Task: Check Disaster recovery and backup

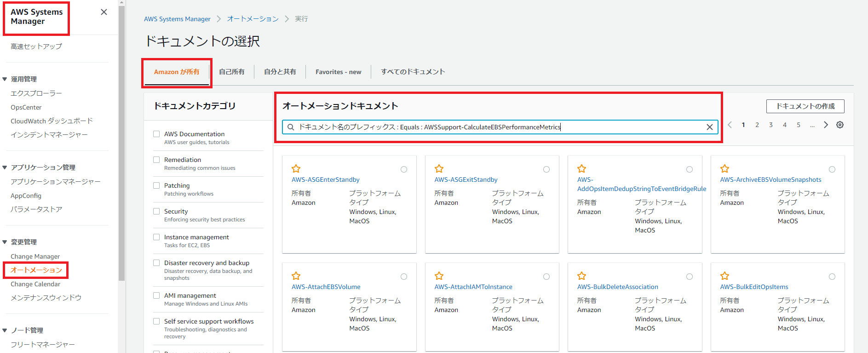Action: pos(156,263)
